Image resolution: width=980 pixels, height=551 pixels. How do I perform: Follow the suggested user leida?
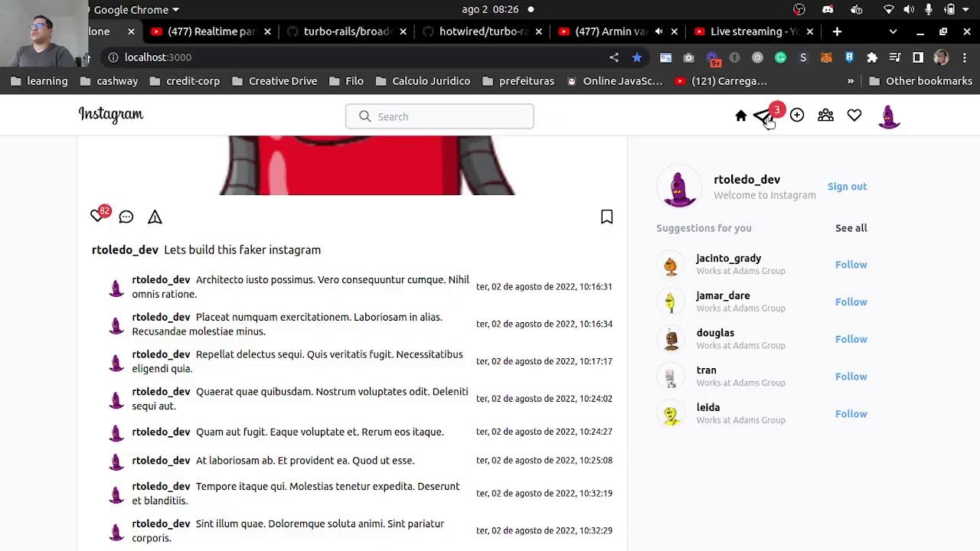[x=851, y=414]
